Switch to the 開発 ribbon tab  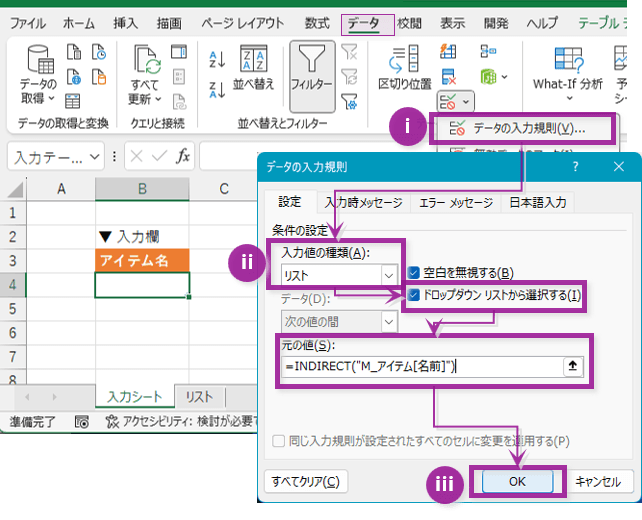[x=496, y=23]
